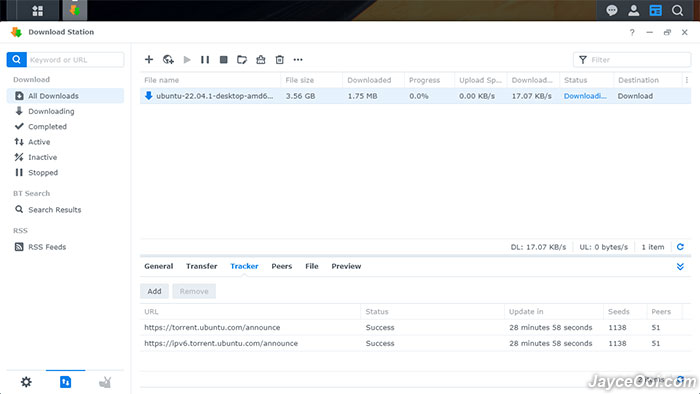Collapse the details panel chevron
This screenshot has height=394, width=700.
(x=680, y=266)
